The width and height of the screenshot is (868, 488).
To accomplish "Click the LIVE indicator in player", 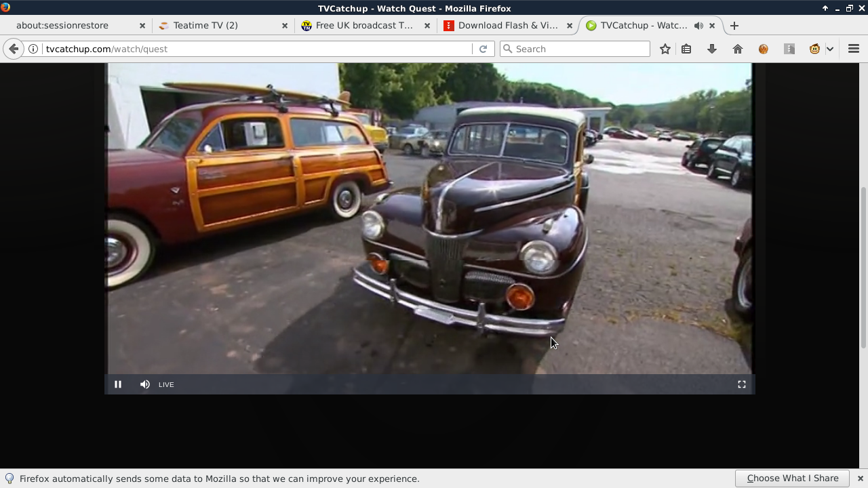I will [x=166, y=384].
